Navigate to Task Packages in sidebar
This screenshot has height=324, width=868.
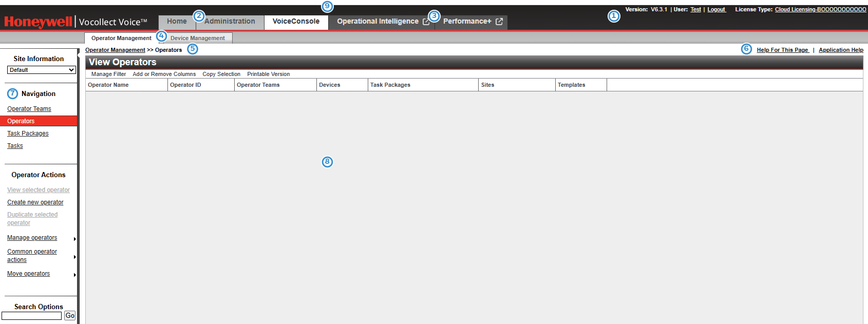pyautogui.click(x=28, y=134)
